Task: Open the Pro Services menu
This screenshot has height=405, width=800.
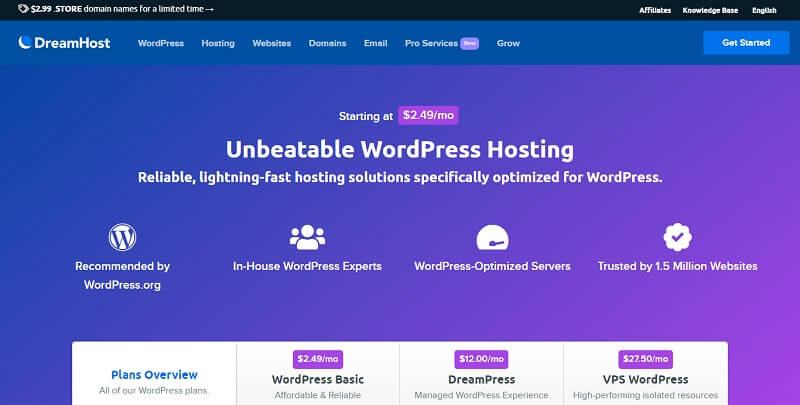Action: pyautogui.click(x=431, y=43)
